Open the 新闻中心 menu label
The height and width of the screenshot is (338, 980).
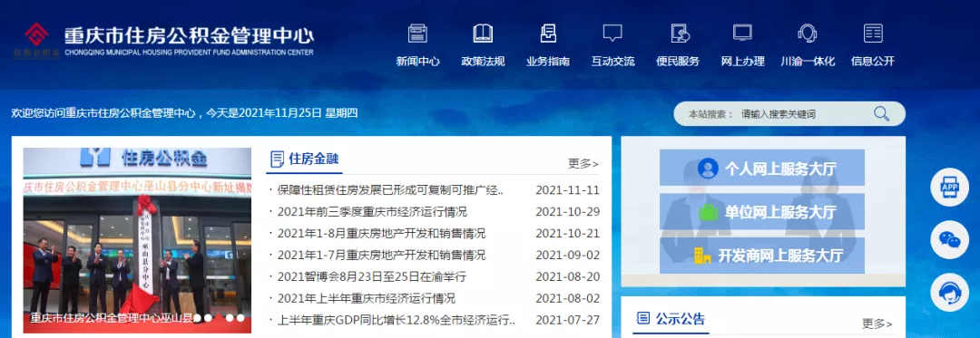417,61
